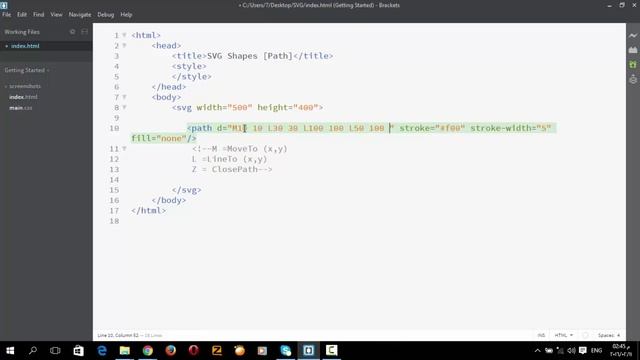The image size is (640, 360).
Task: Switch to Brackets taskbar icon
Action: click(x=309, y=351)
